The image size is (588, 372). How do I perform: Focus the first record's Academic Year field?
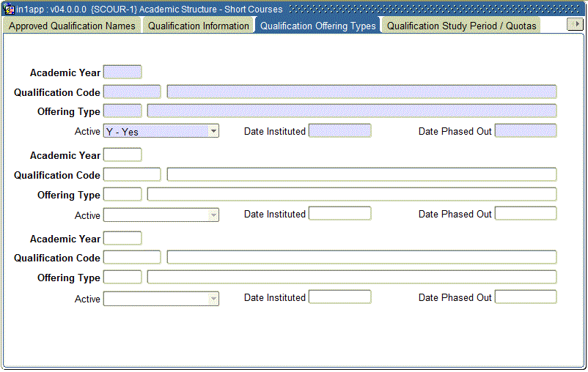tap(122, 72)
